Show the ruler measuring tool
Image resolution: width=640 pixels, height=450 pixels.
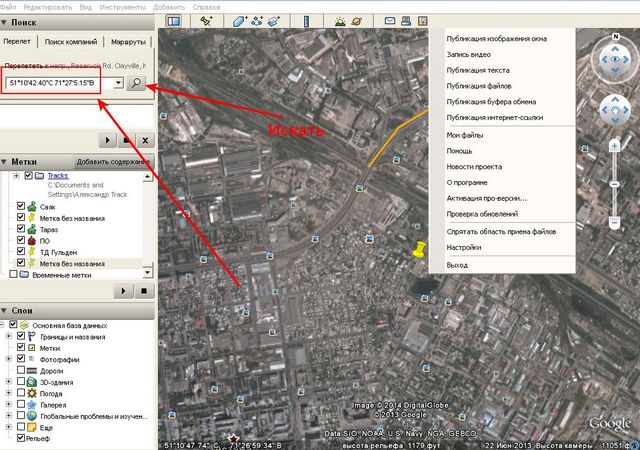click(x=306, y=21)
